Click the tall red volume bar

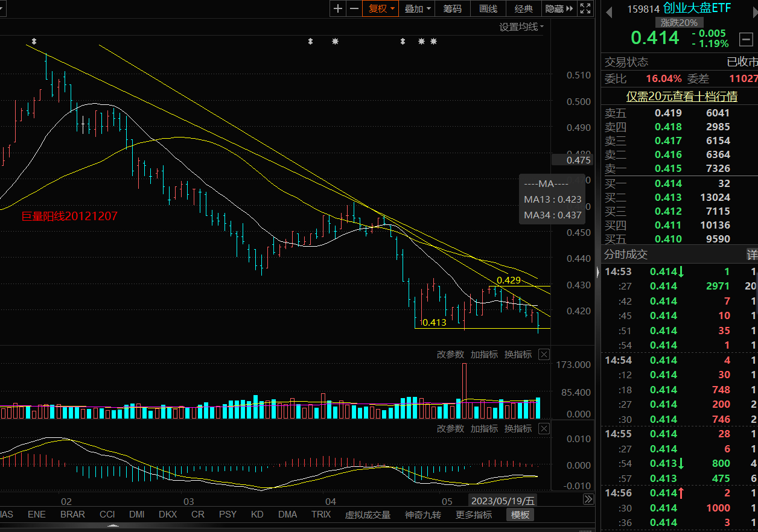464,391
